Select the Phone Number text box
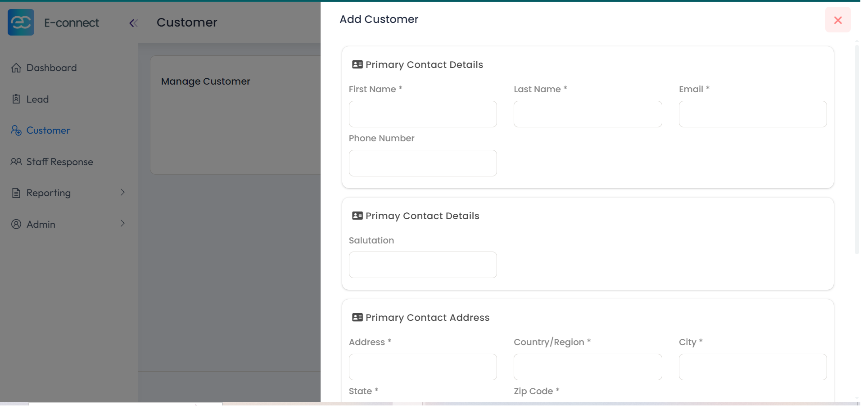This screenshot has width=868, height=414. 422,163
